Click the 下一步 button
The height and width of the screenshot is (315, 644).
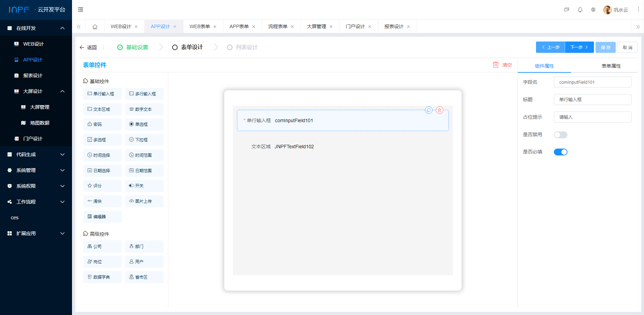pos(579,47)
